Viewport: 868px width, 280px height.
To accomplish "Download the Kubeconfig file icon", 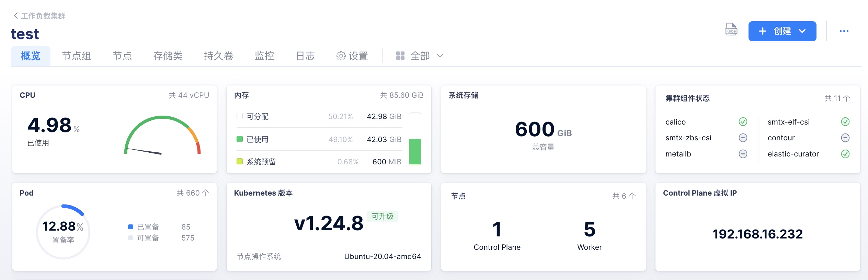I will pyautogui.click(x=731, y=30).
